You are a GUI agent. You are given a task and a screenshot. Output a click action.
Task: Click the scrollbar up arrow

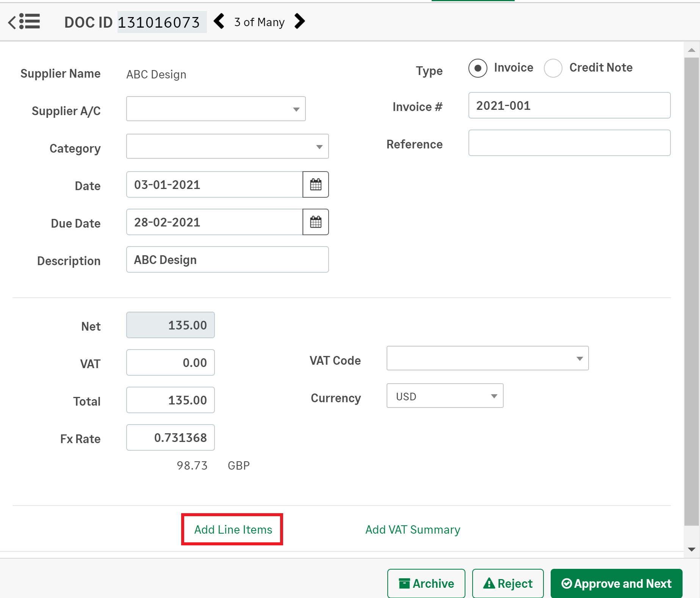(692, 50)
